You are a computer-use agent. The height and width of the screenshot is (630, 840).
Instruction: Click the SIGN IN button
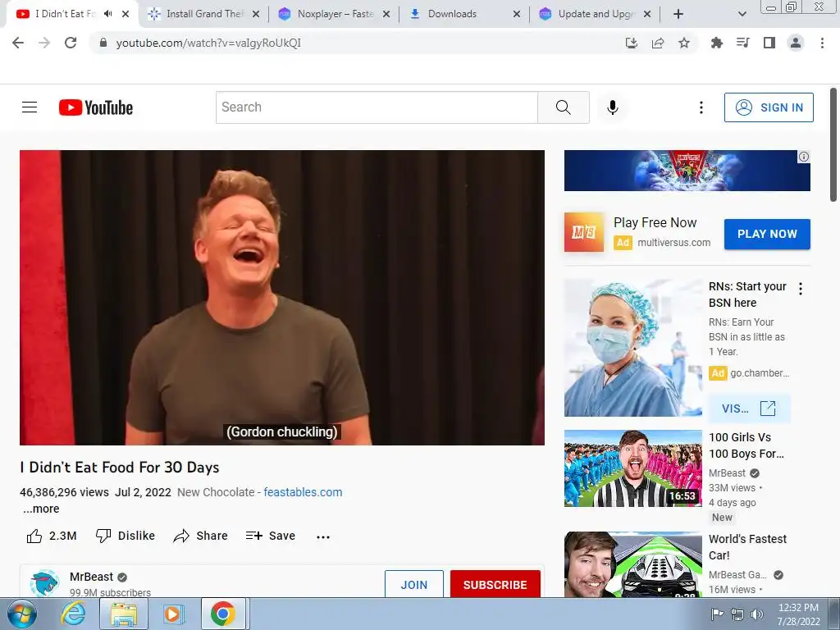click(769, 107)
